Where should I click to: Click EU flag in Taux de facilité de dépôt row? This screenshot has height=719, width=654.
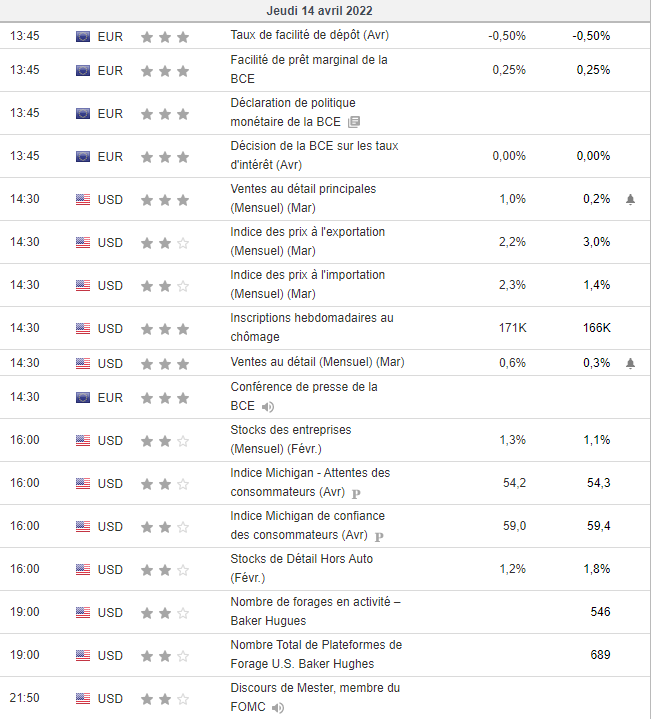[83, 36]
